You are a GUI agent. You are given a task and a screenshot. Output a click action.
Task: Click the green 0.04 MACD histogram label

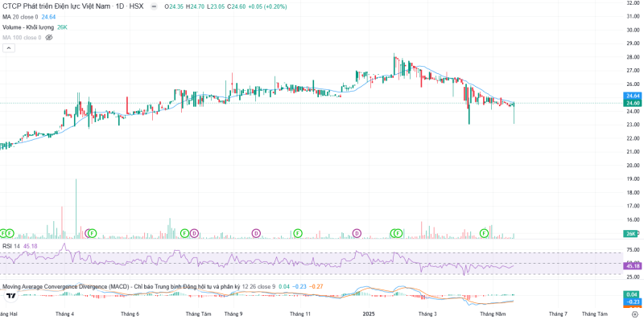point(631,294)
